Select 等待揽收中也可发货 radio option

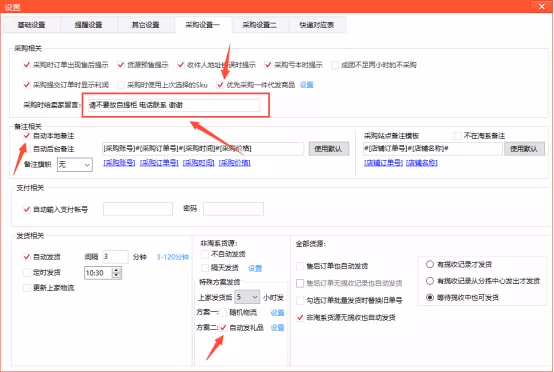click(x=430, y=297)
